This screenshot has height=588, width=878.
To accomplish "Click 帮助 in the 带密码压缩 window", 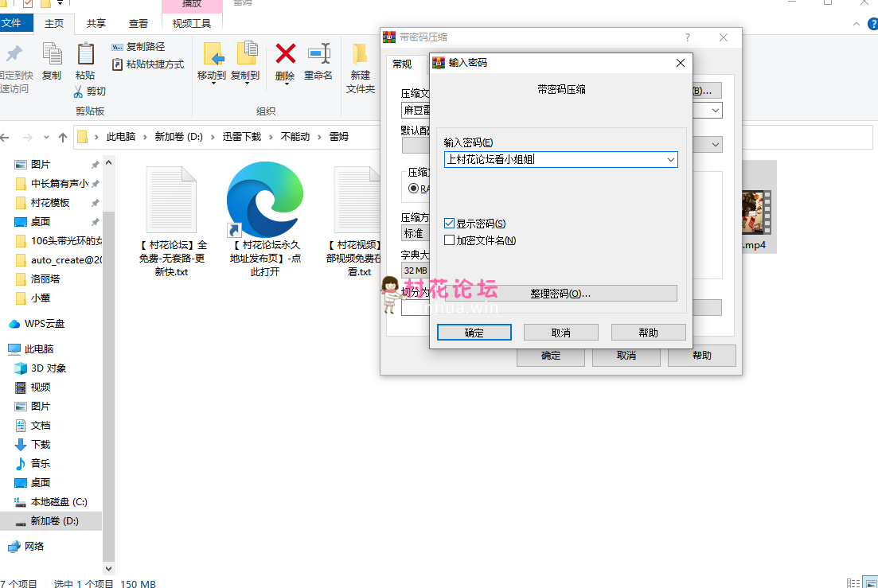I will coord(701,356).
